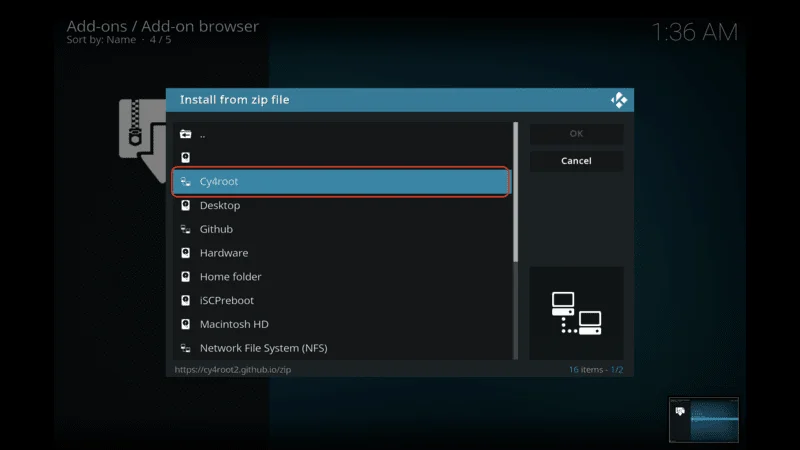This screenshot has height=450, width=800.
Task: Click the network icon beside Network File System
Action: [x=185, y=348]
